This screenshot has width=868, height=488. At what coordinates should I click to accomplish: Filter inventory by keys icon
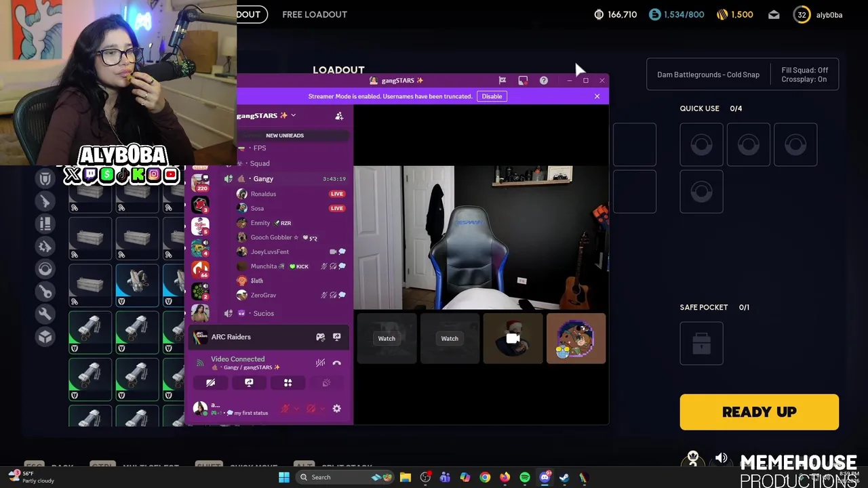(45, 292)
